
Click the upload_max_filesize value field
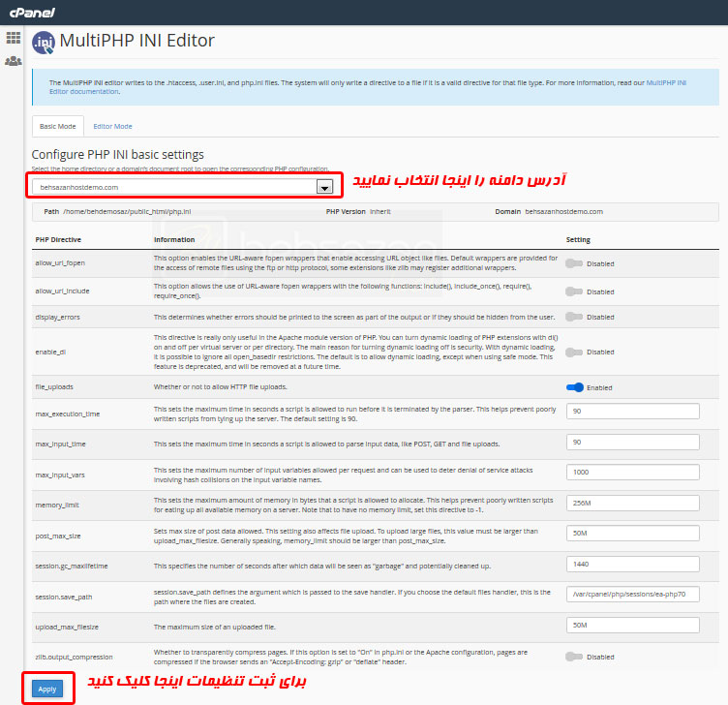(x=633, y=626)
